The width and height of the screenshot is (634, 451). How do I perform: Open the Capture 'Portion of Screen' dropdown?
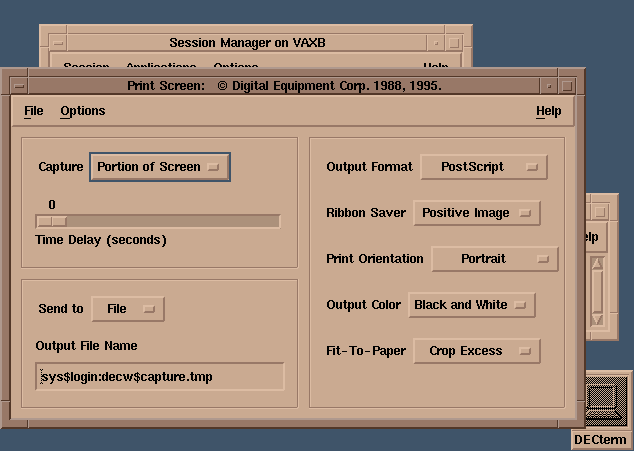(160, 167)
